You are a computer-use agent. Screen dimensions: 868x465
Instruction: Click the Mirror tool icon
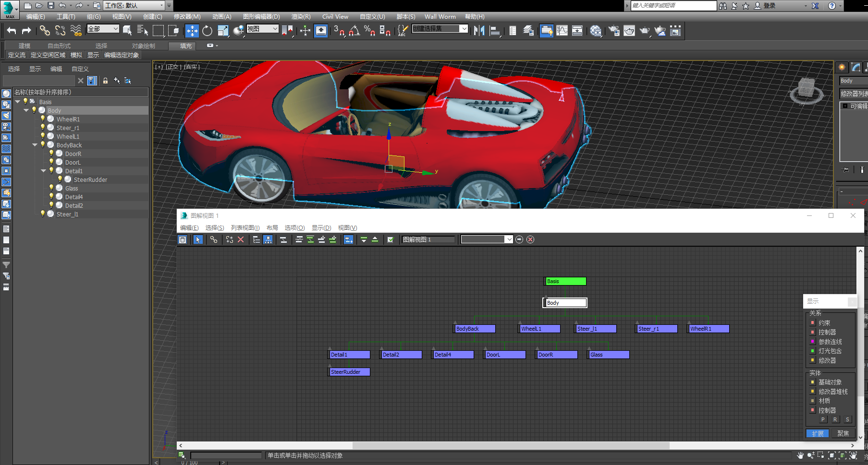pos(479,31)
